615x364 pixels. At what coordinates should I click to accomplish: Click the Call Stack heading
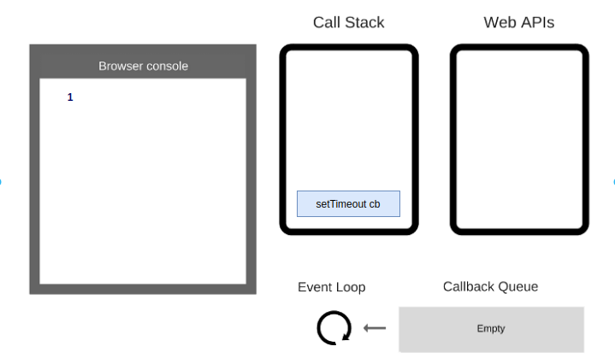point(348,22)
